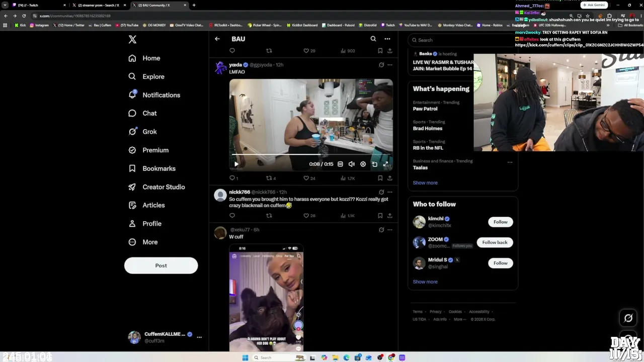Follow kimchi
This screenshot has width=644, height=362.
[500, 222]
